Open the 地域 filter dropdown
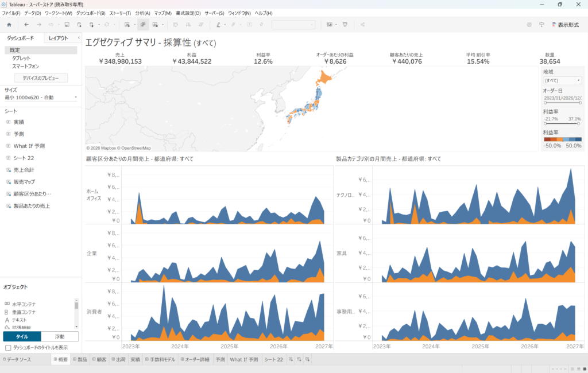 tap(562, 80)
